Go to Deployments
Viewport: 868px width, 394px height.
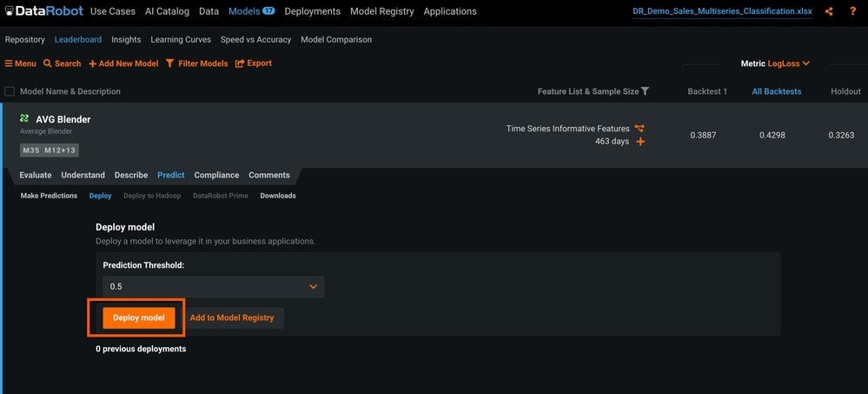tap(312, 11)
